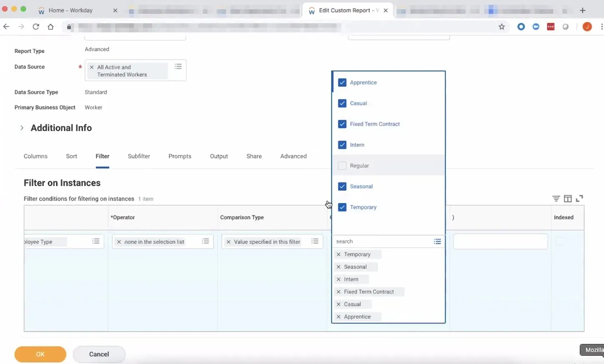604x364 pixels.
Task: Remove 'none in the selection list' operator
Action: point(119,242)
